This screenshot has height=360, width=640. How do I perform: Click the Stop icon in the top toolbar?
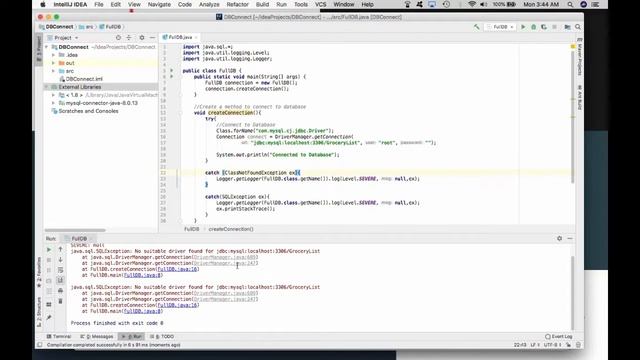(x=554, y=27)
